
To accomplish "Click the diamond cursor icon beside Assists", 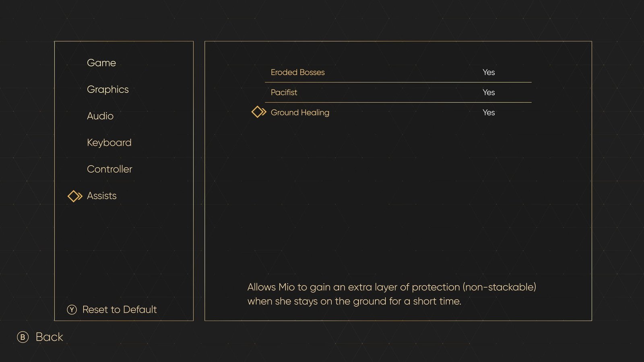I will click(75, 196).
